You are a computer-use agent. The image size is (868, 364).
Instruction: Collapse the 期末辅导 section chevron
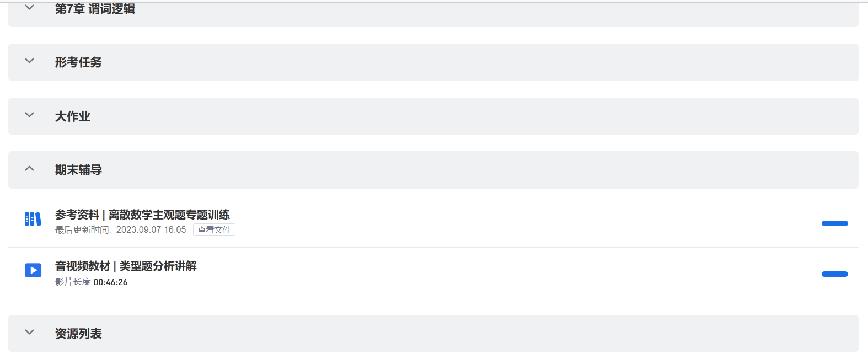coord(30,169)
